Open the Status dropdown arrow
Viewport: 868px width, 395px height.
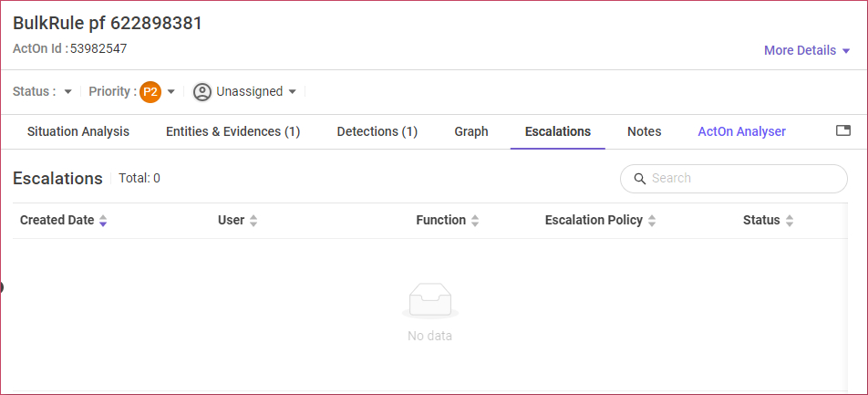pos(67,92)
